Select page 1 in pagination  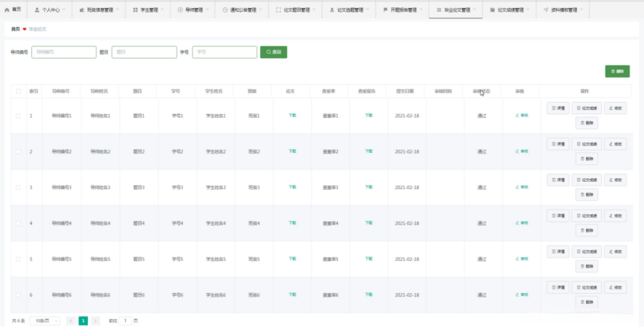click(84, 321)
